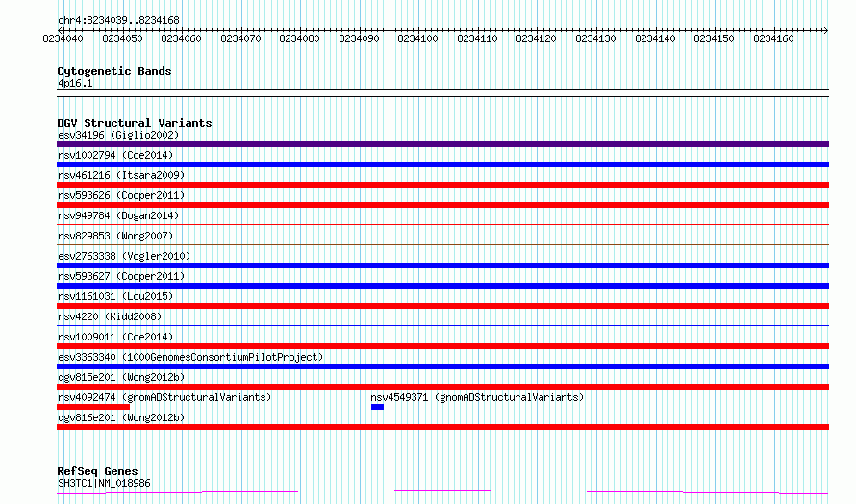
Task: Click the chr4:8234039..8234168 region label
Action: coord(118,21)
